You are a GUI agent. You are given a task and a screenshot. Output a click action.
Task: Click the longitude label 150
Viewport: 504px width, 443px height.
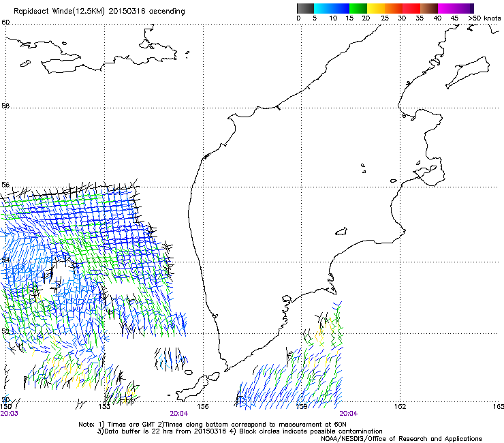(x=6, y=407)
